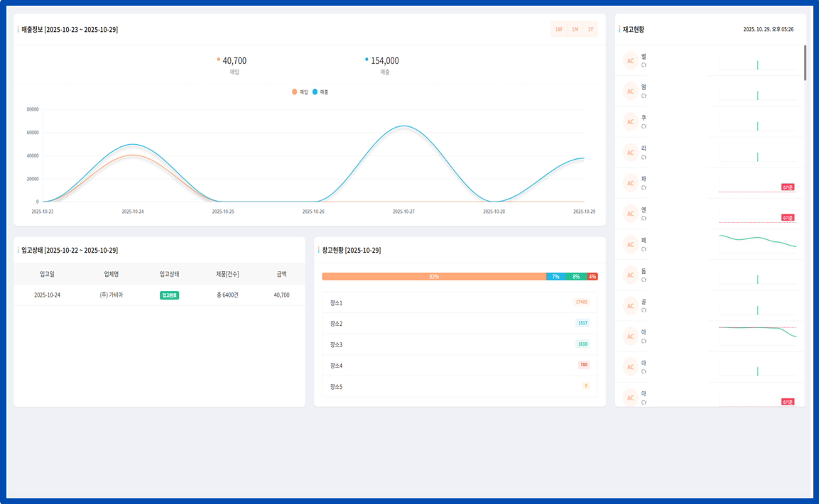This screenshot has height=504, width=819.
Task: Open the (주) 가비아 vendor entry
Action: click(111, 295)
